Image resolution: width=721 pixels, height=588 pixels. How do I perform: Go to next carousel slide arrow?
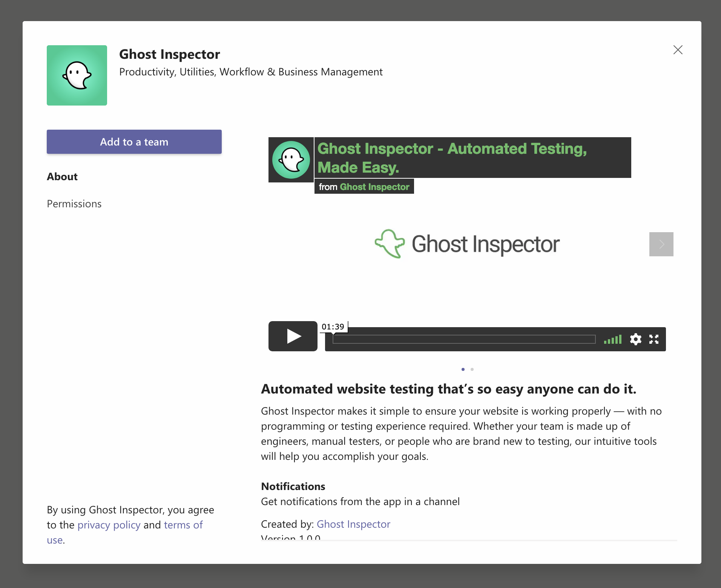click(x=661, y=244)
